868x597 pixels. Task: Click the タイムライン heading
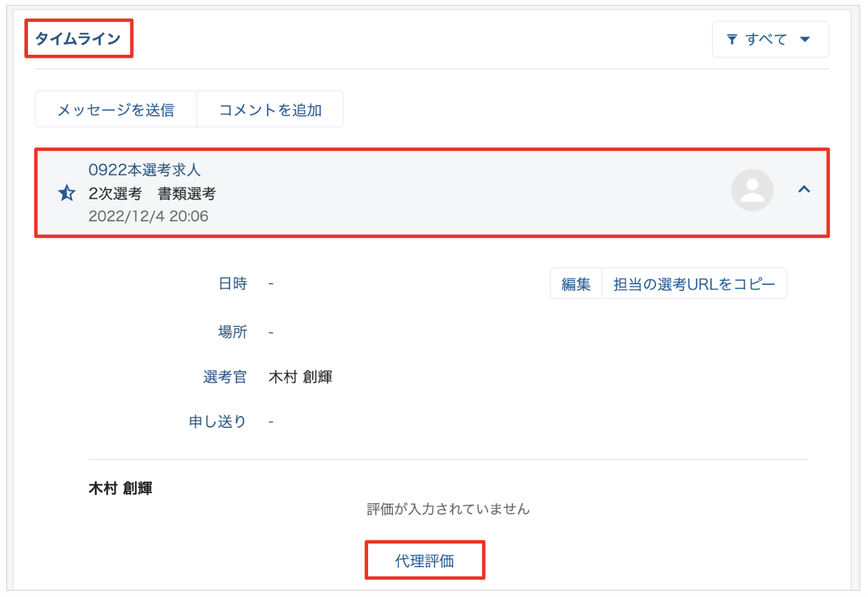point(78,39)
